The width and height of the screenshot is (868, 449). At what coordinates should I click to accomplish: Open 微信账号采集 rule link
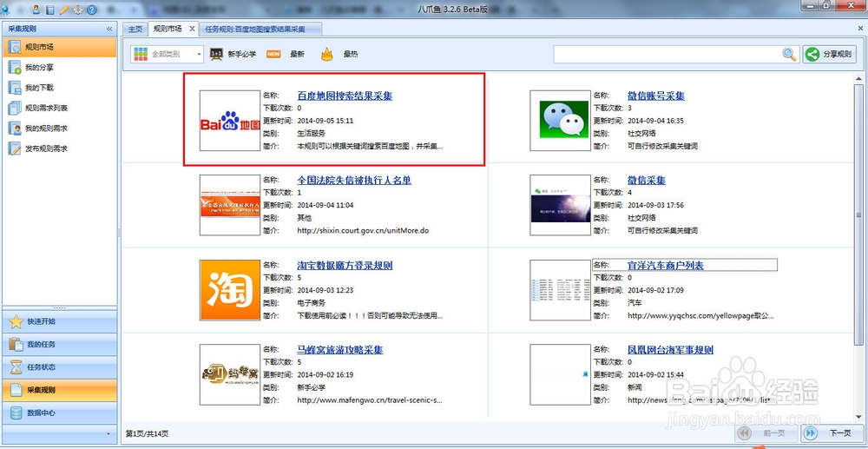[656, 96]
